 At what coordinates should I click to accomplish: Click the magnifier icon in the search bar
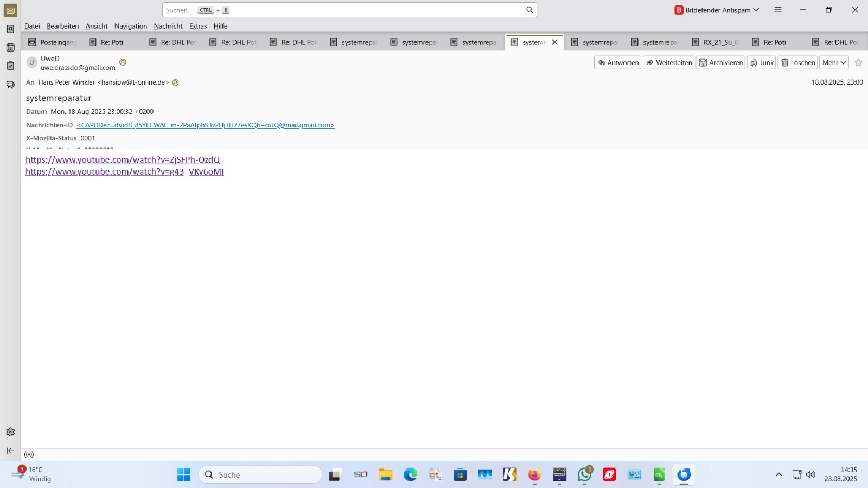[529, 10]
